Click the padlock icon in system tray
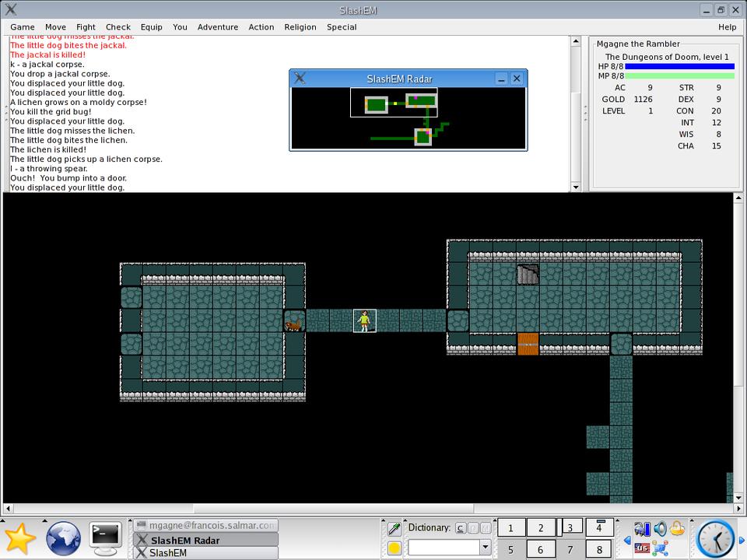The image size is (747, 560). click(677, 529)
